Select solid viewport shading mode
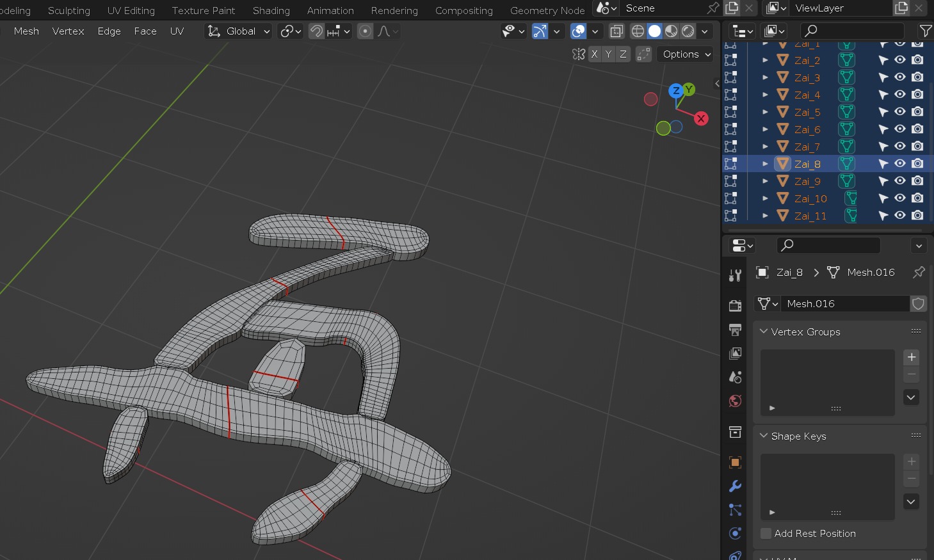 (654, 31)
